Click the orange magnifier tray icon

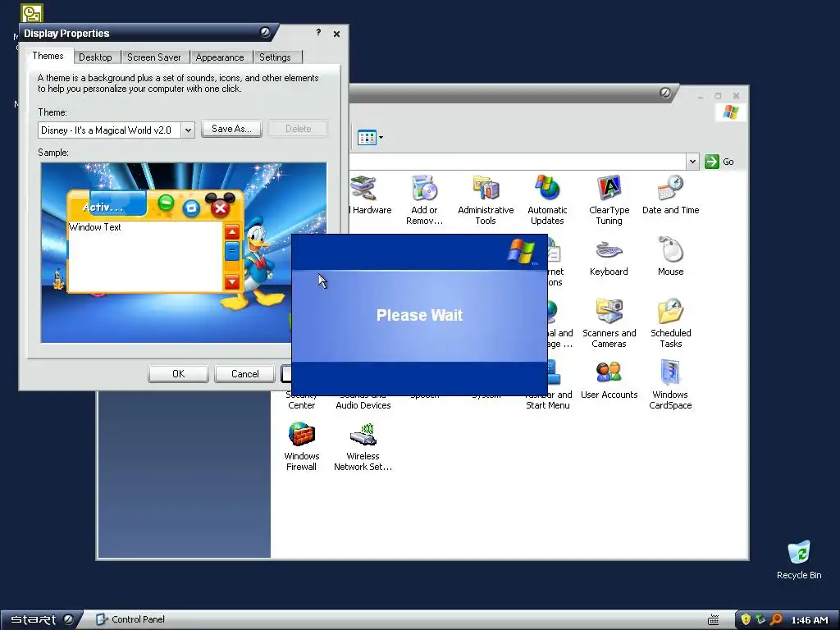click(x=776, y=619)
